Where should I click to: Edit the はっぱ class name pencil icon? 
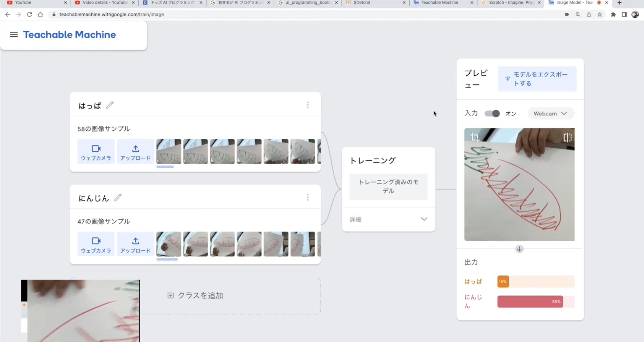click(110, 105)
